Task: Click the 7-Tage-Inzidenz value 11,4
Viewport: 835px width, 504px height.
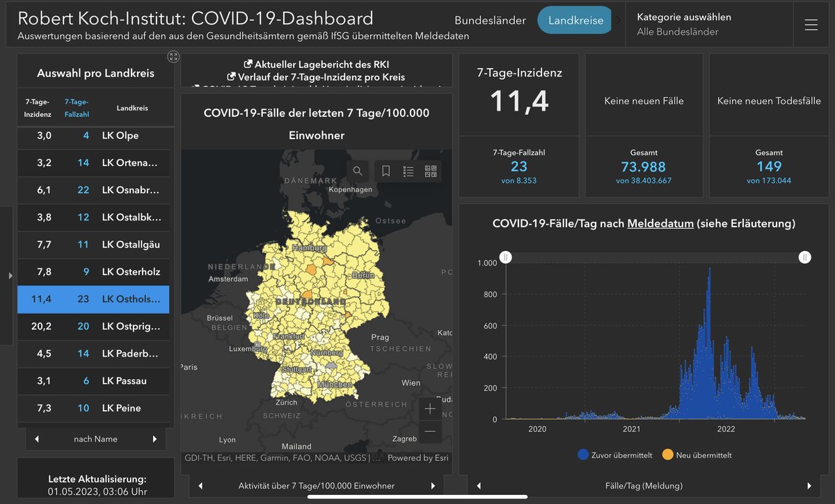Action: 519,101
